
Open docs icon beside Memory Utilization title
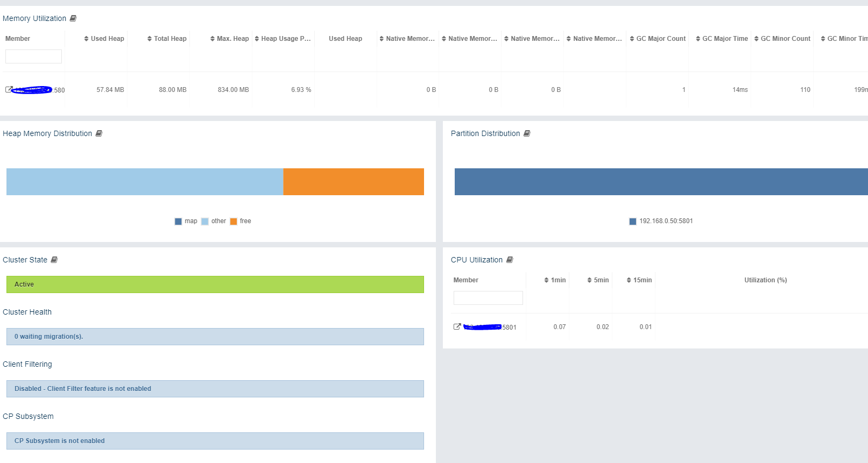click(x=73, y=18)
